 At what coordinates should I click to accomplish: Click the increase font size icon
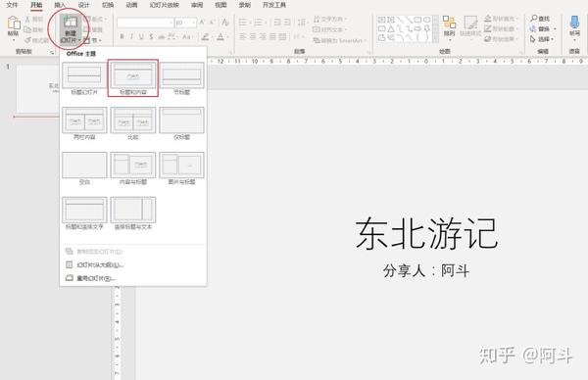[202, 23]
